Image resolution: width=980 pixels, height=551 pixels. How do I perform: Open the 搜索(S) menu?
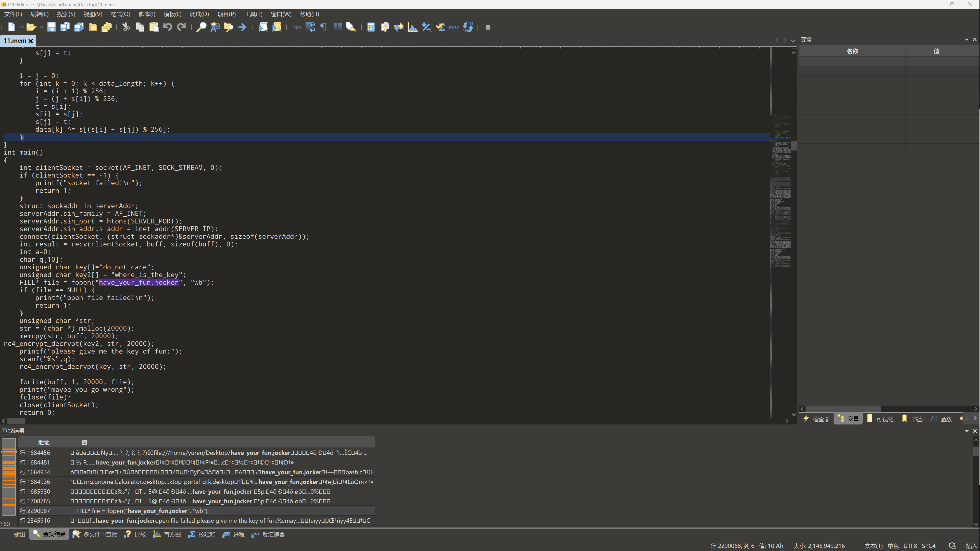coord(66,14)
